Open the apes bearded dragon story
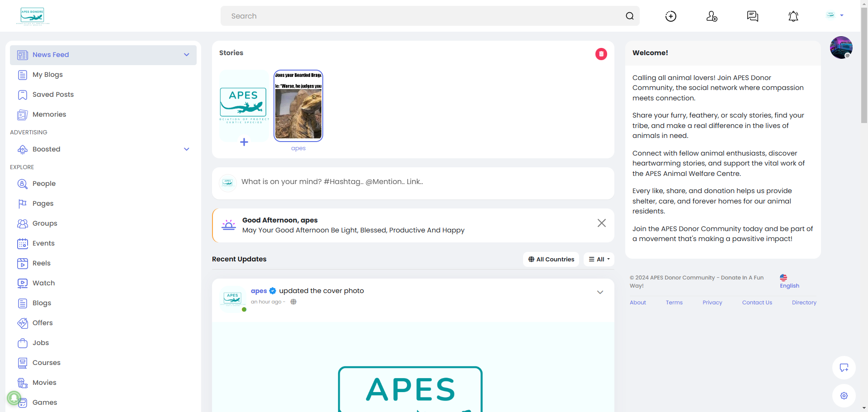This screenshot has height=412, width=868. [x=298, y=106]
